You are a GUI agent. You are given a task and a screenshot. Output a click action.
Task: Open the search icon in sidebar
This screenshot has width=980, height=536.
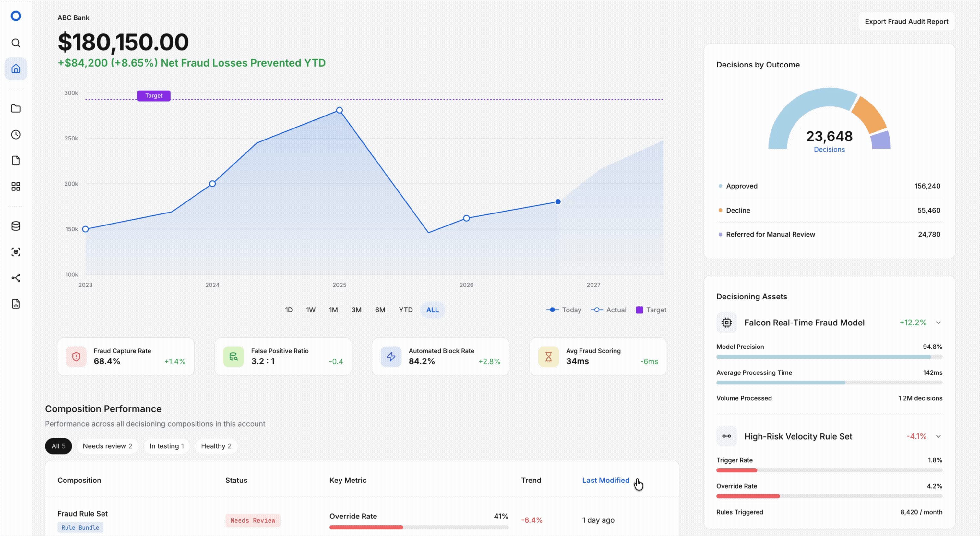pyautogui.click(x=16, y=43)
